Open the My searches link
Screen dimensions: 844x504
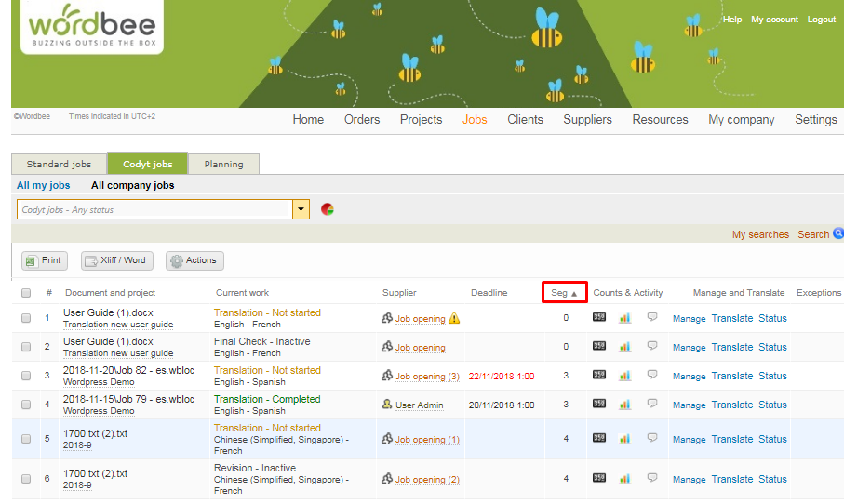click(x=759, y=234)
